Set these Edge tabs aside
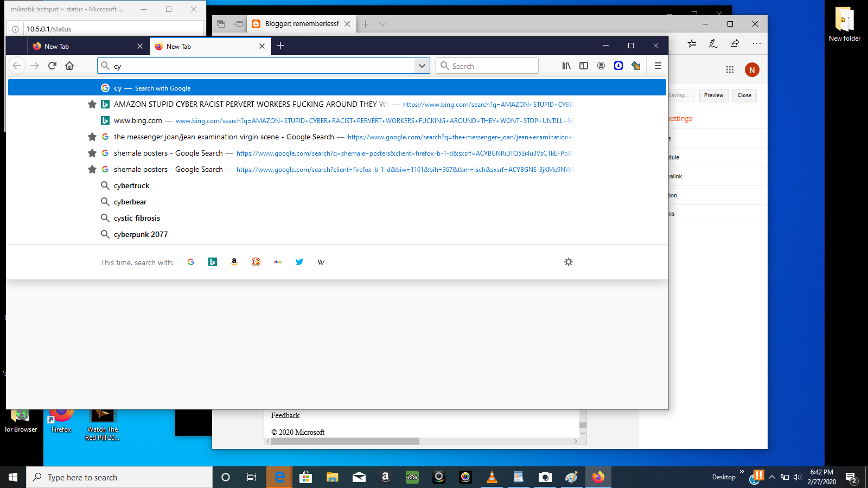 238,24
